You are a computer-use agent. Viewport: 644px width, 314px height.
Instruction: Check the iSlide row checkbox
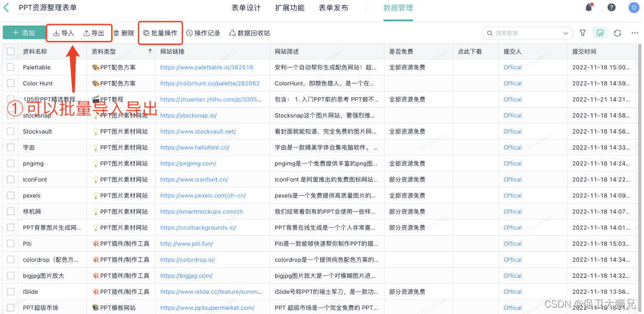point(11,292)
